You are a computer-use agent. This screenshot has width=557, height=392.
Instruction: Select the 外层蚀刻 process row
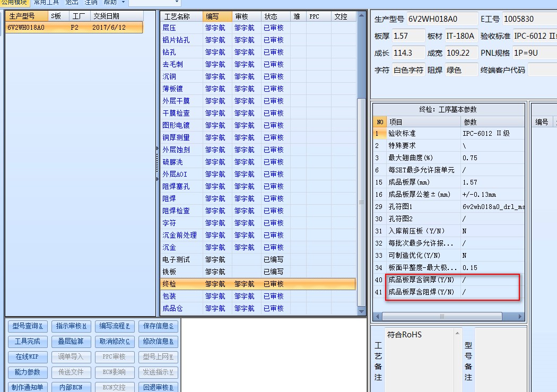coord(258,150)
